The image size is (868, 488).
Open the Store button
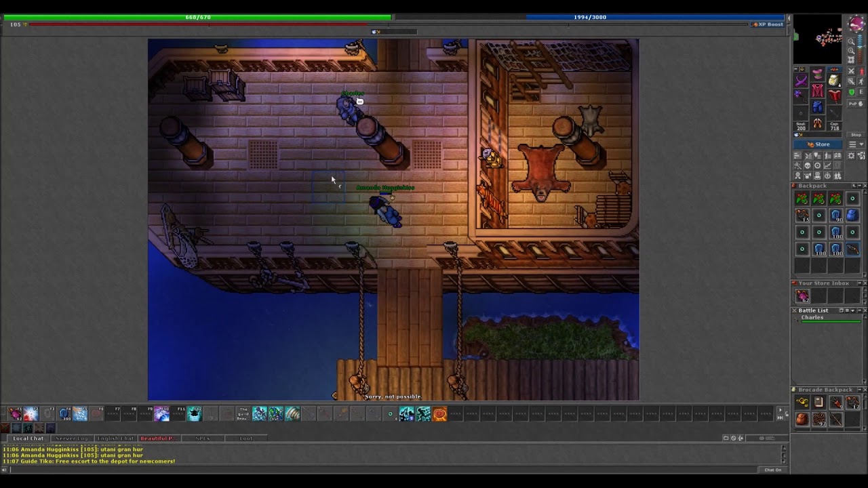[818, 144]
